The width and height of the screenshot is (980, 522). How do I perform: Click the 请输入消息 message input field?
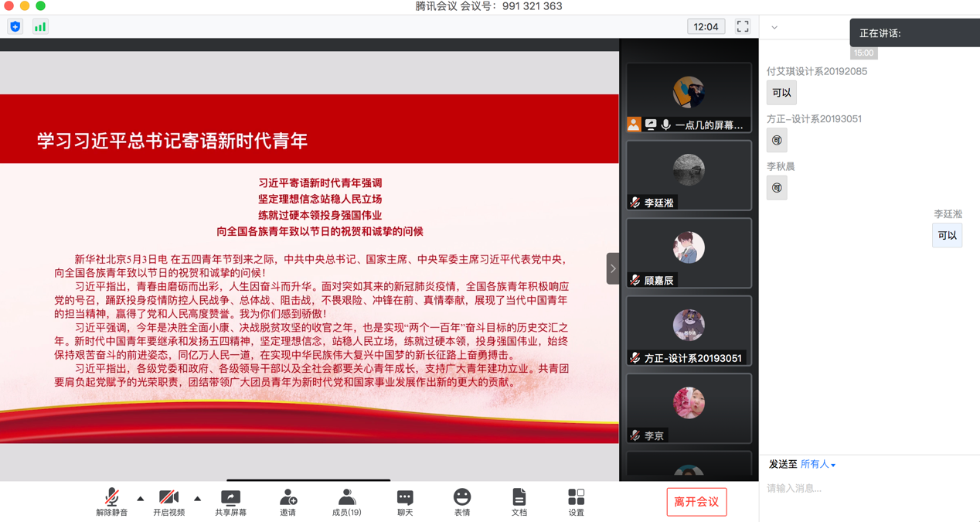(x=866, y=489)
